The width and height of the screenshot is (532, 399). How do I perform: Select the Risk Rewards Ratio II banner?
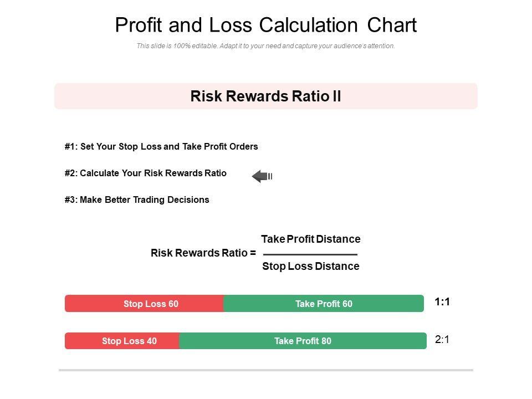265,96
